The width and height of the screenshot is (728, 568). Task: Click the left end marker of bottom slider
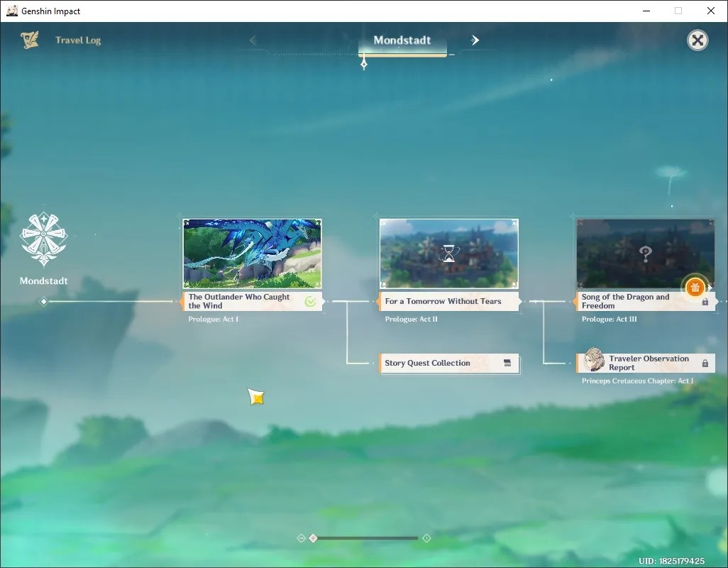click(301, 537)
